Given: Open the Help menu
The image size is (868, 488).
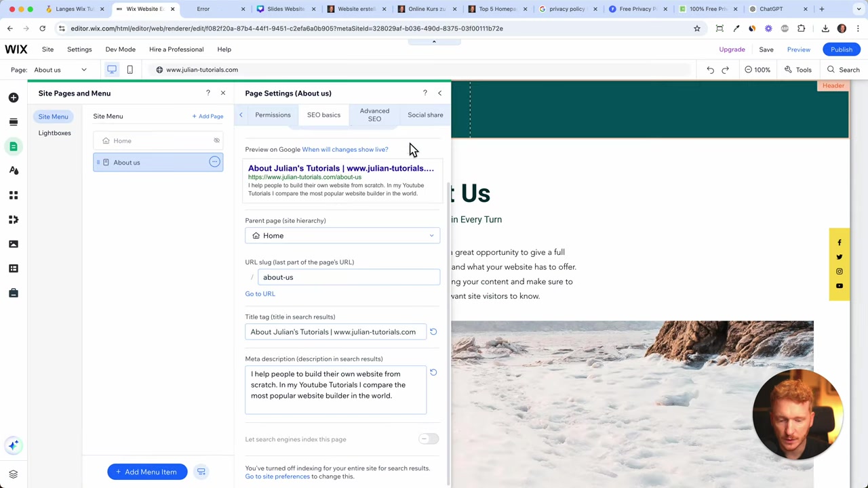Looking at the screenshot, I should [224, 49].
